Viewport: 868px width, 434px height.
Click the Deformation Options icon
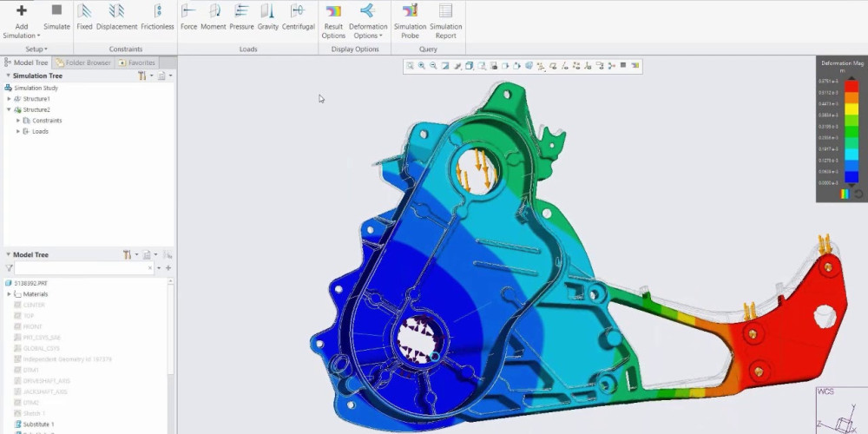click(367, 10)
